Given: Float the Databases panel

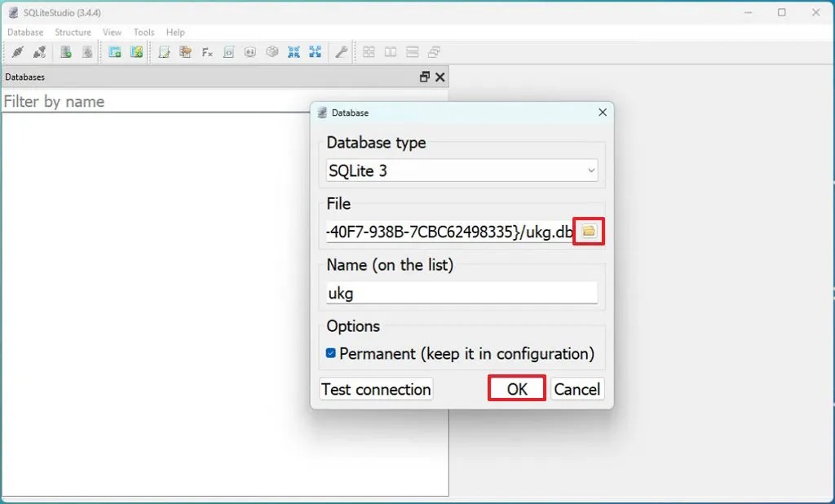Looking at the screenshot, I should (x=424, y=77).
